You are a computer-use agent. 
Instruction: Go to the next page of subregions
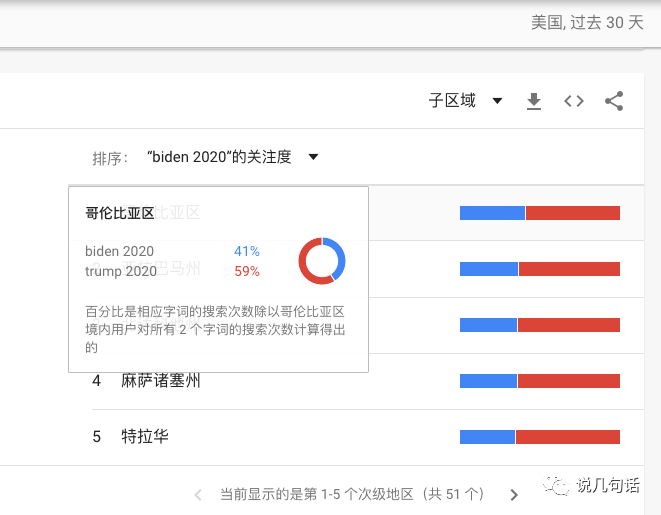point(513,494)
